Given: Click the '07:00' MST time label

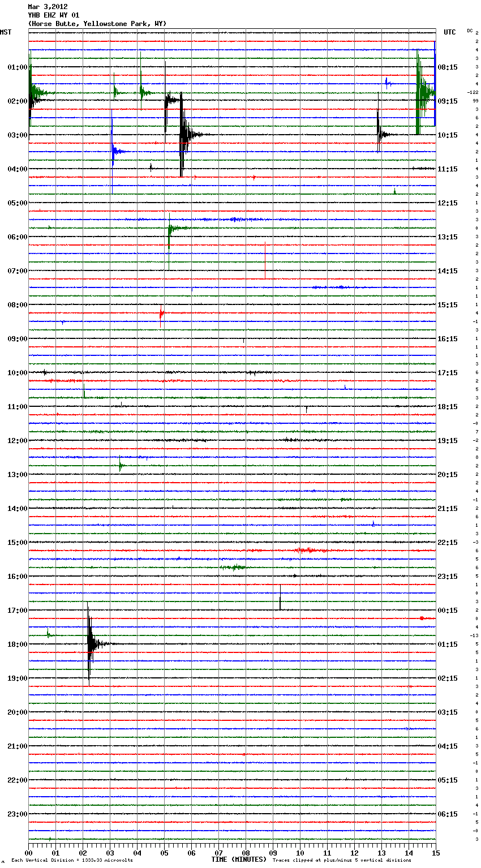Looking at the screenshot, I should [18, 271].
